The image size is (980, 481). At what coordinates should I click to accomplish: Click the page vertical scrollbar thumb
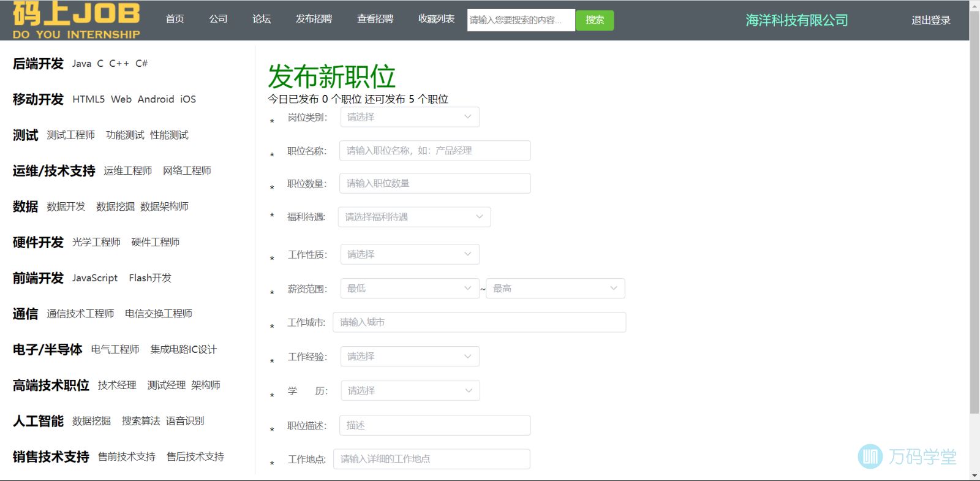coord(974,211)
